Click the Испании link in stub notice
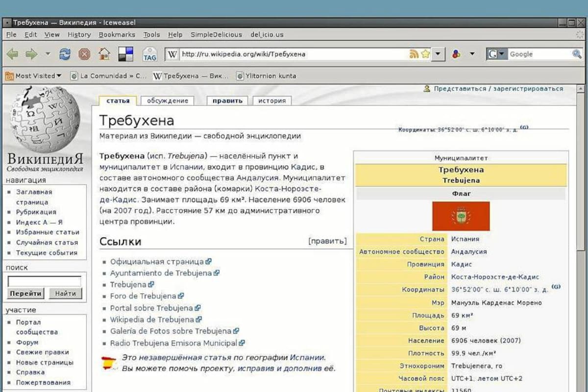Viewport: 588px width, 392px height. [x=307, y=358]
